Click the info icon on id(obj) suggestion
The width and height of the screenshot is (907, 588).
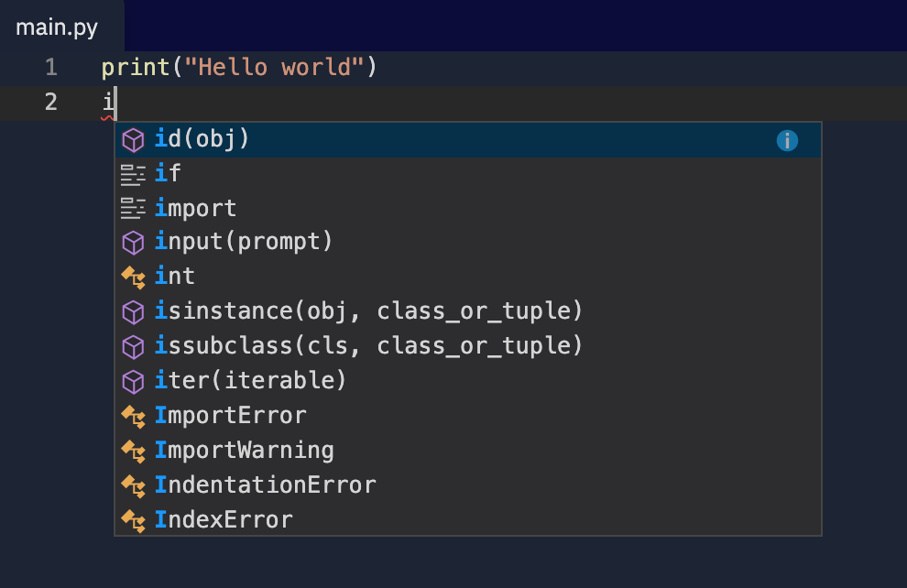[x=787, y=140]
